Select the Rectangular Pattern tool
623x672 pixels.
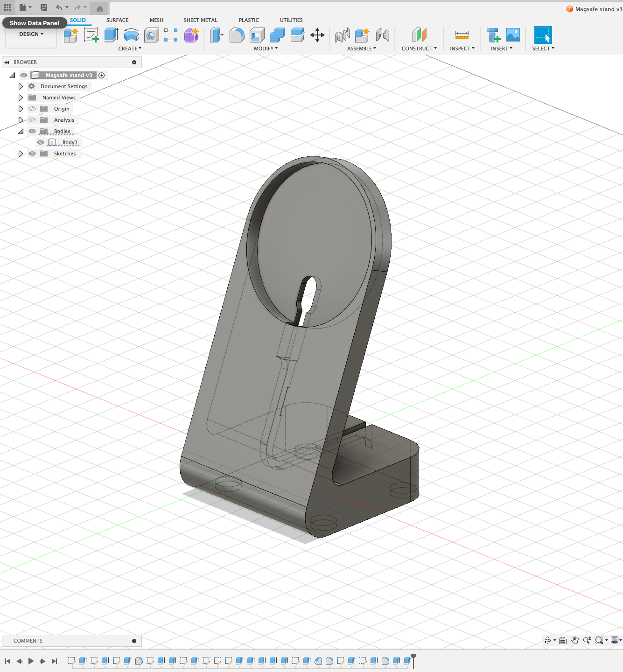click(x=171, y=35)
